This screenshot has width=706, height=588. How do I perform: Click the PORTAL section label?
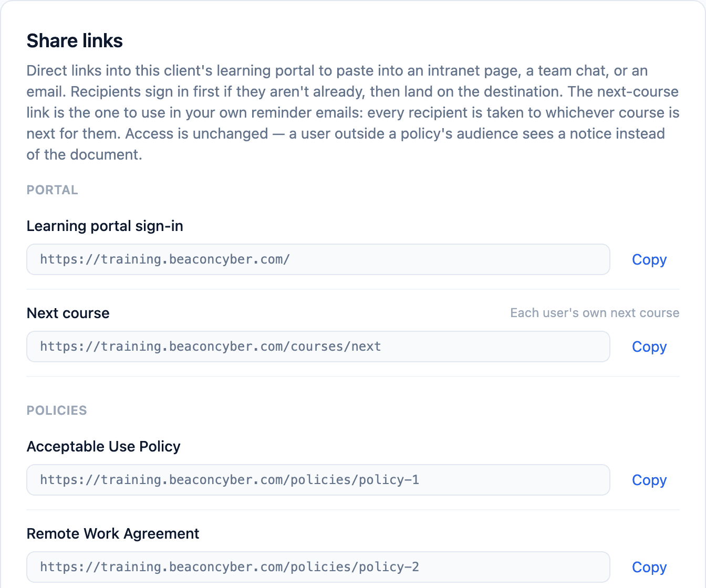point(52,190)
